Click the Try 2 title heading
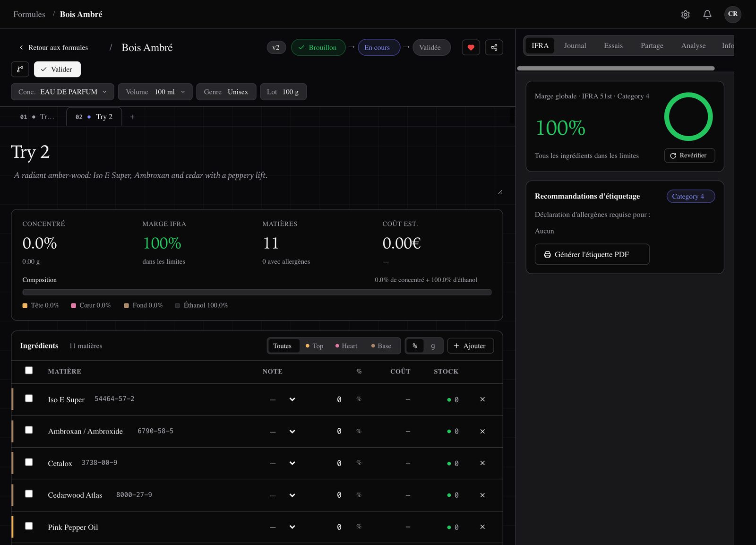756x545 pixels. pyautogui.click(x=30, y=152)
